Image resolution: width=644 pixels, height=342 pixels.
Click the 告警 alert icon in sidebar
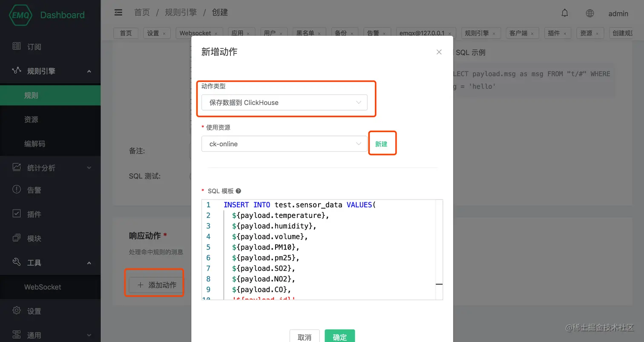click(17, 189)
